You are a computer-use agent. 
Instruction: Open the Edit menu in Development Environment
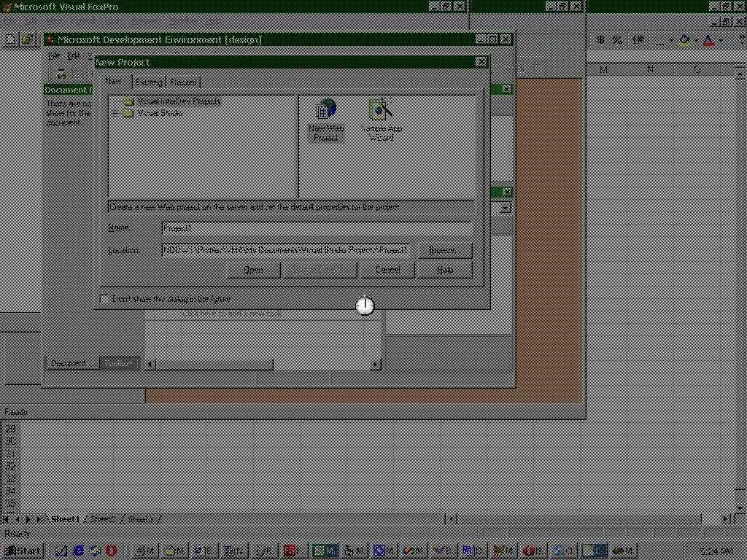coord(73,55)
